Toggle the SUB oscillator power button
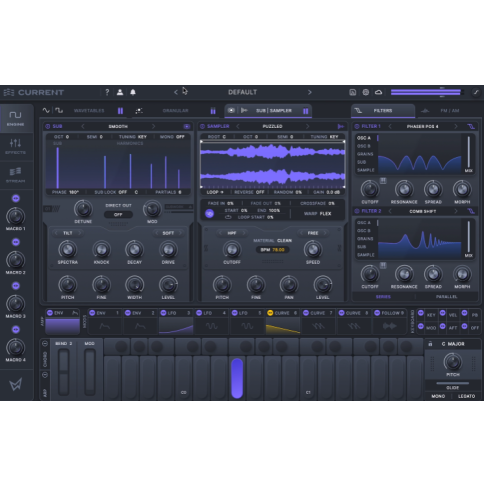The width and height of the screenshot is (485, 486). [47, 126]
